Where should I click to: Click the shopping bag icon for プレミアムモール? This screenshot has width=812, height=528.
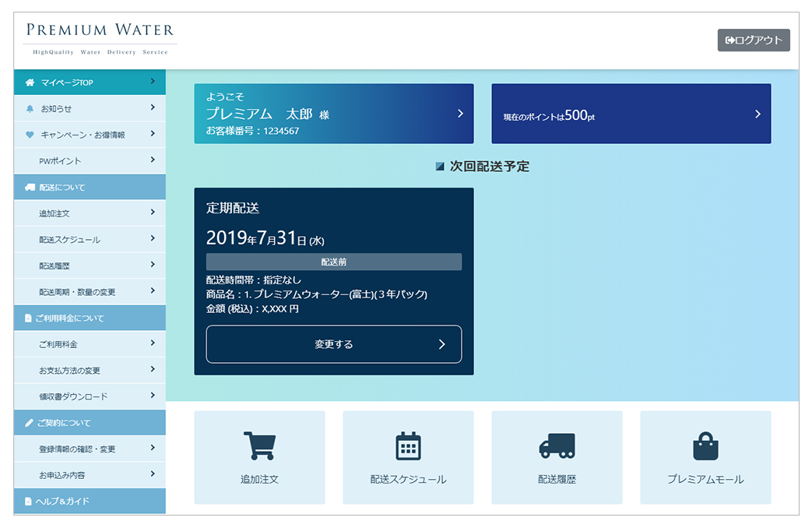point(705,446)
